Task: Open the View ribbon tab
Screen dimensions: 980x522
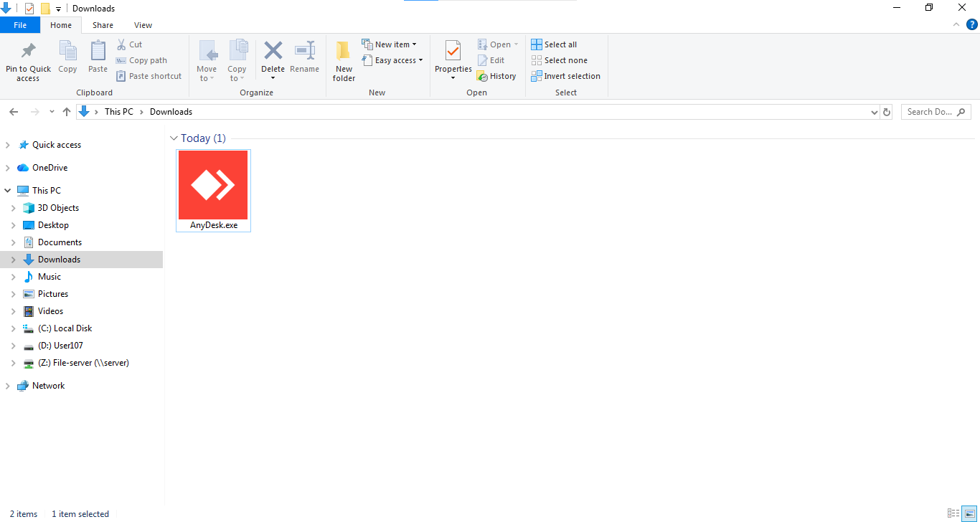Action: pyautogui.click(x=143, y=25)
